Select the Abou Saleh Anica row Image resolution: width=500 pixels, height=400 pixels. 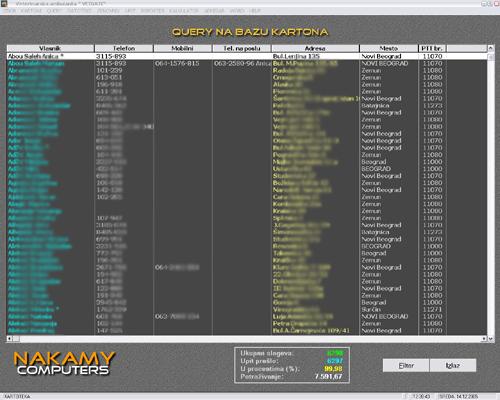click(247, 56)
